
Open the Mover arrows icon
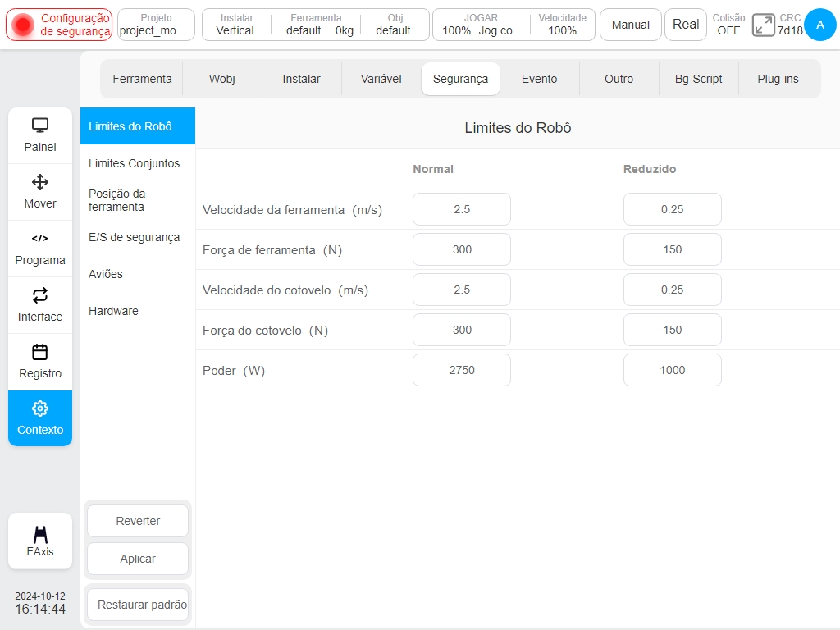(40, 182)
